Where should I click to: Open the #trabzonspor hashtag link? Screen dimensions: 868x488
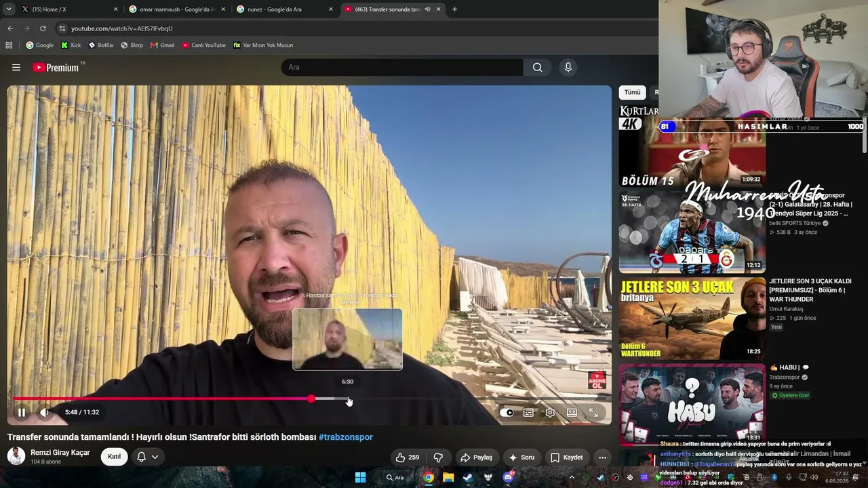346,437
